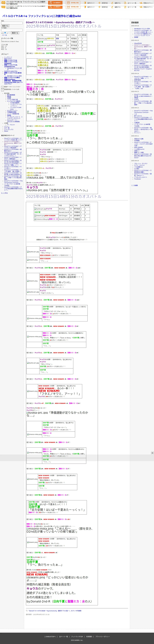Select the 'and' radio button for tag search

5,33
